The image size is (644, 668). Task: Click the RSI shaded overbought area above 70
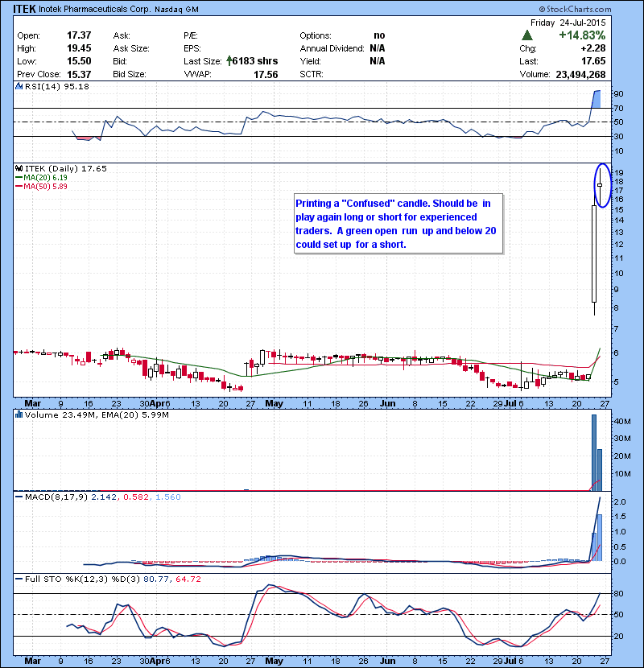click(597, 99)
